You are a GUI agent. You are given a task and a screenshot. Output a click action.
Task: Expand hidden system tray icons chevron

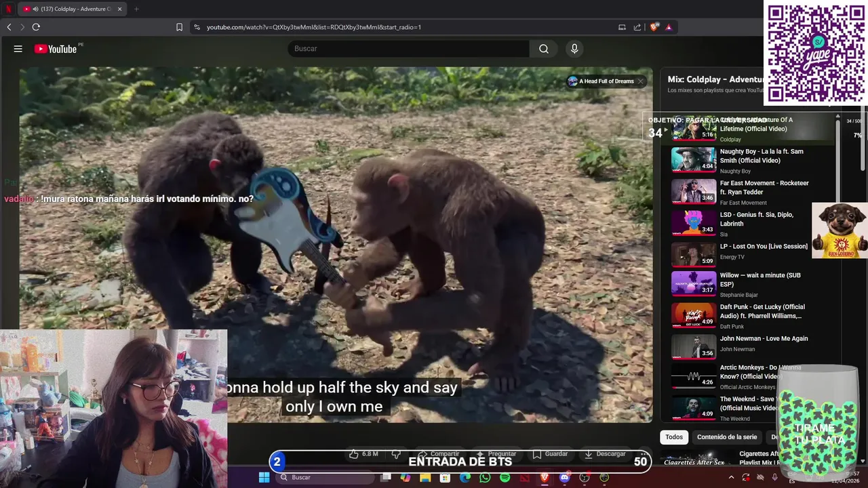pos(731,478)
